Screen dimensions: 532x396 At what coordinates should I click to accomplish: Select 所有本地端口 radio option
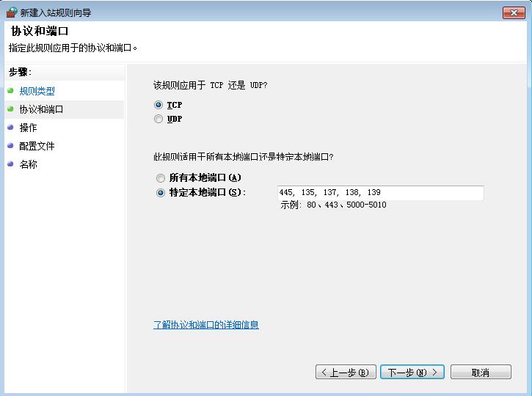point(161,177)
